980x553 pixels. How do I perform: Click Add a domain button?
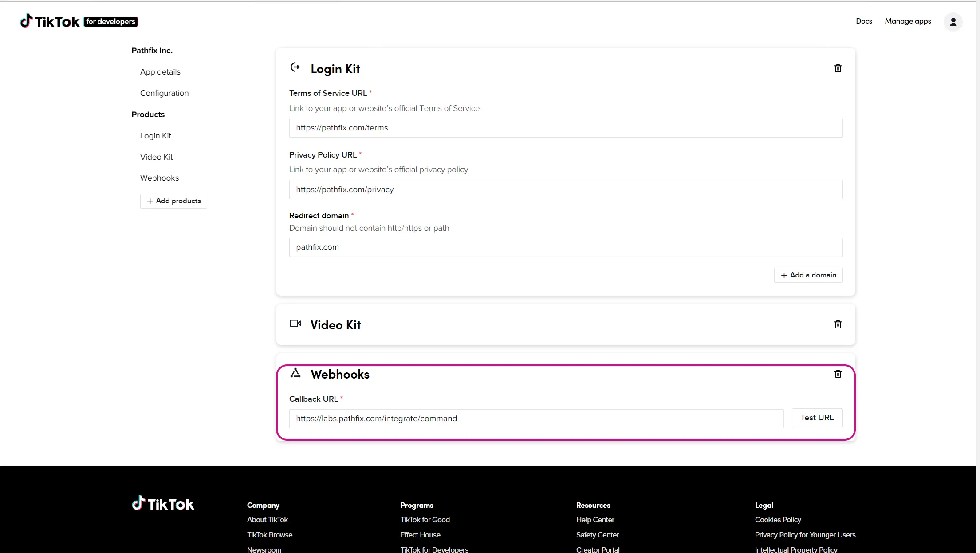(x=808, y=275)
